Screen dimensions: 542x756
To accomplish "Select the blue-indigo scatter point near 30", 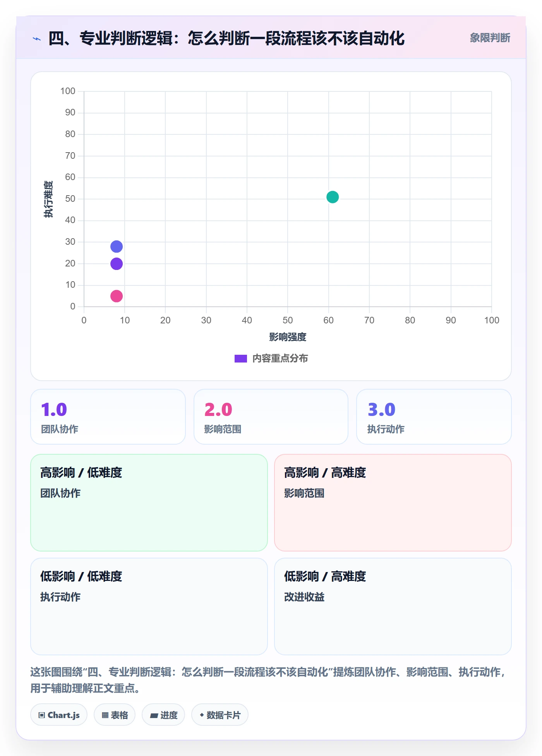I will coord(117,246).
